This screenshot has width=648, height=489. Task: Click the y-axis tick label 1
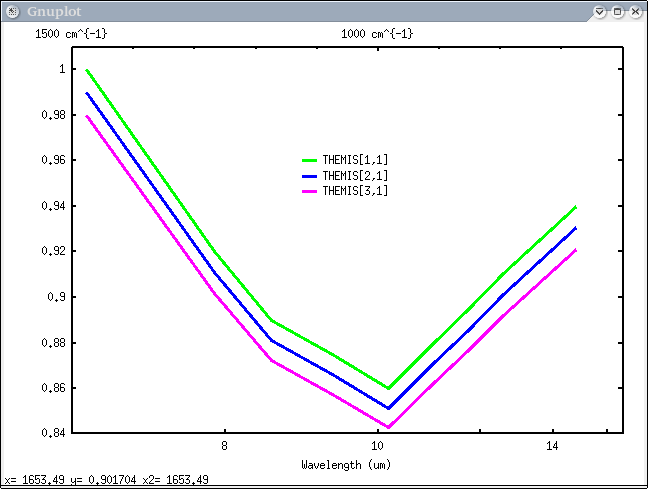[62, 69]
